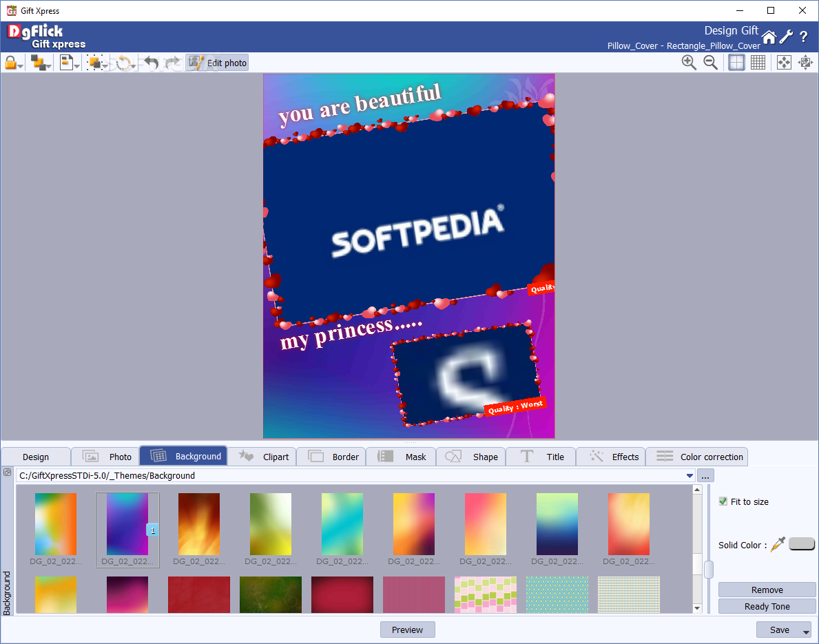The height and width of the screenshot is (644, 819).
Task: Select the green-yellow background thumbnail
Action: point(271,524)
